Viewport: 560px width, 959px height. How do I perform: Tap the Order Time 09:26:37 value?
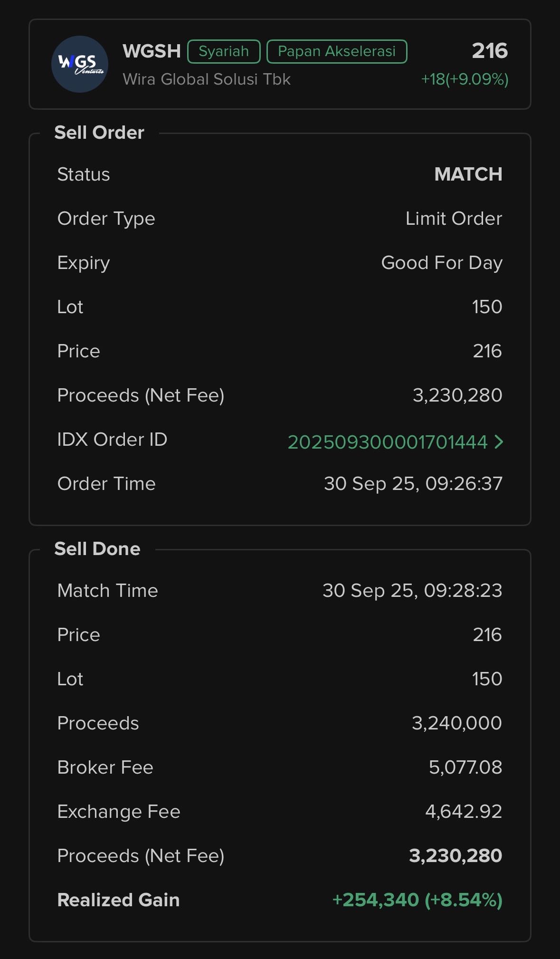(413, 484)
